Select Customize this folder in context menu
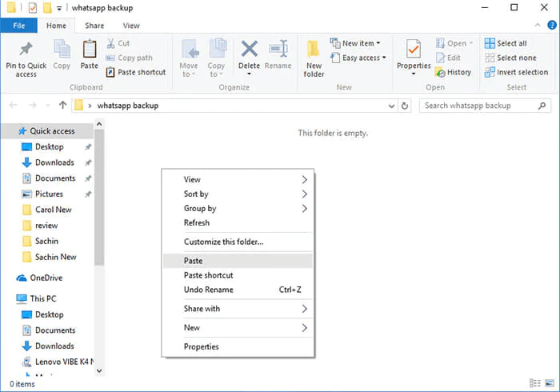 coord(238,242)
